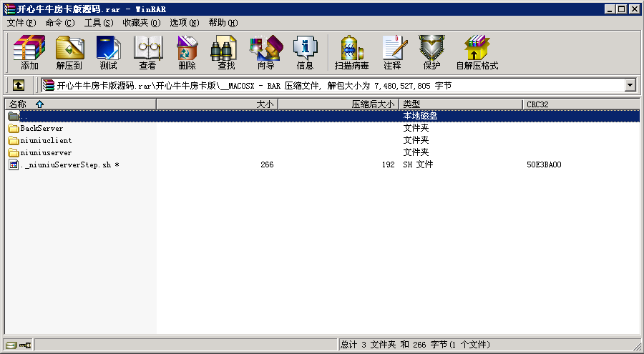Show archive Info (信息) icon
The image size is (644, 354).
(x=305, y=52)
